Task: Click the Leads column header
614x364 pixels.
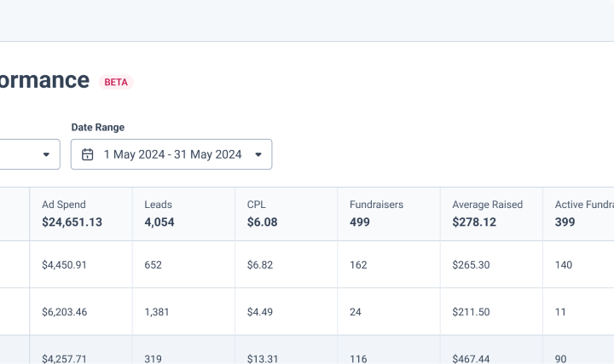Action: click(159, 205)
